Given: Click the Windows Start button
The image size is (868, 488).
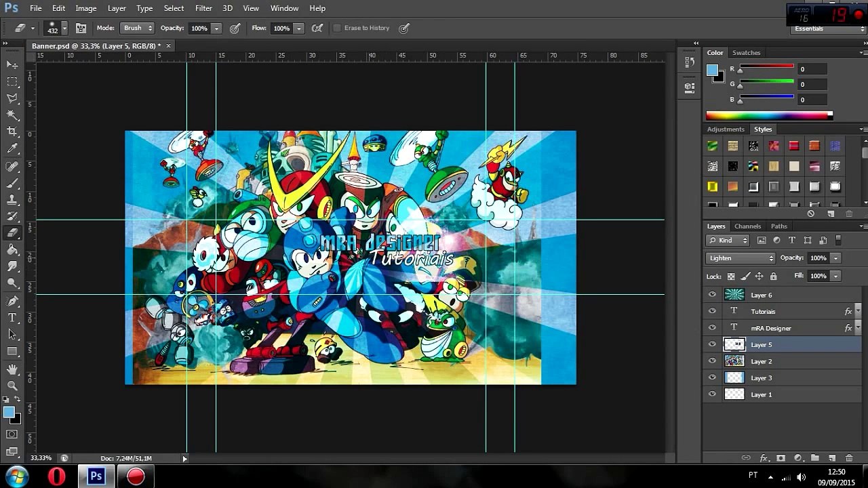Looking at the screenshot, I should coord(16,476).
